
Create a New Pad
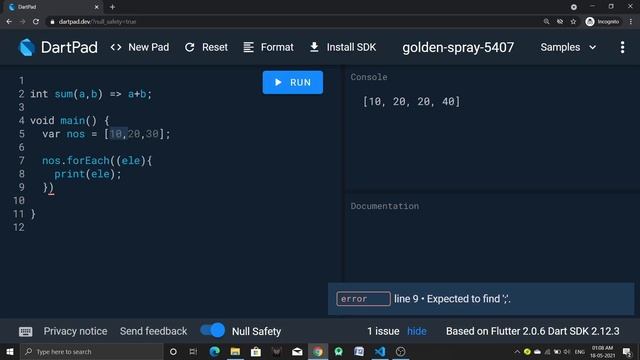[x=140, y=47]
